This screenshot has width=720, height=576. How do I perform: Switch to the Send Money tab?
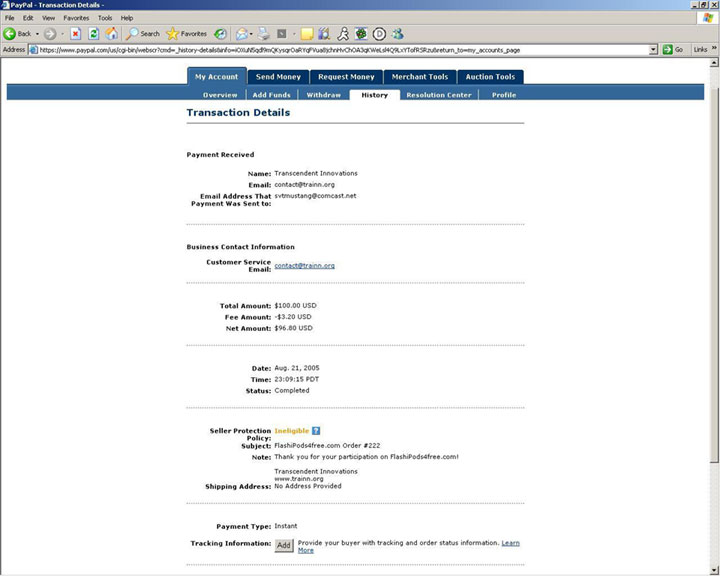point(278,77)
